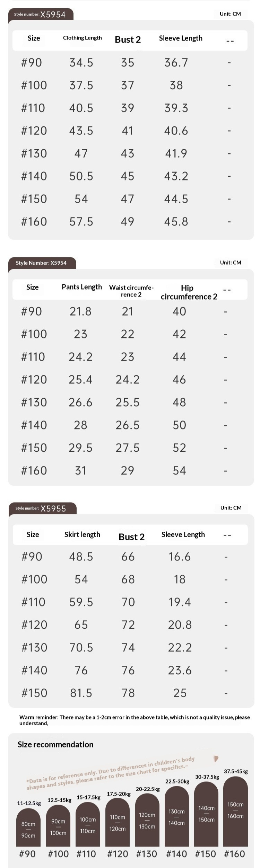
Task: Click the Skirt length column header
Action: pos(82,534)
